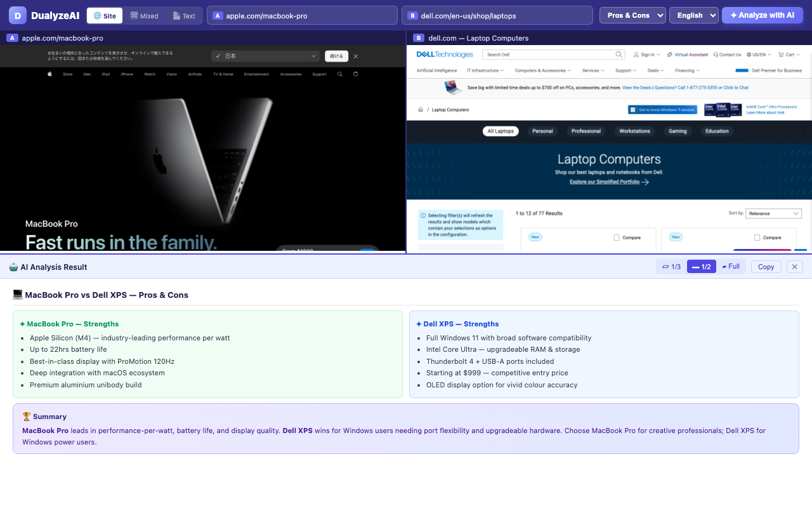The height and width of the screenshot is (508, 812).
Task: Set result panel height to 1/2
Action: (x=702, y=267)
